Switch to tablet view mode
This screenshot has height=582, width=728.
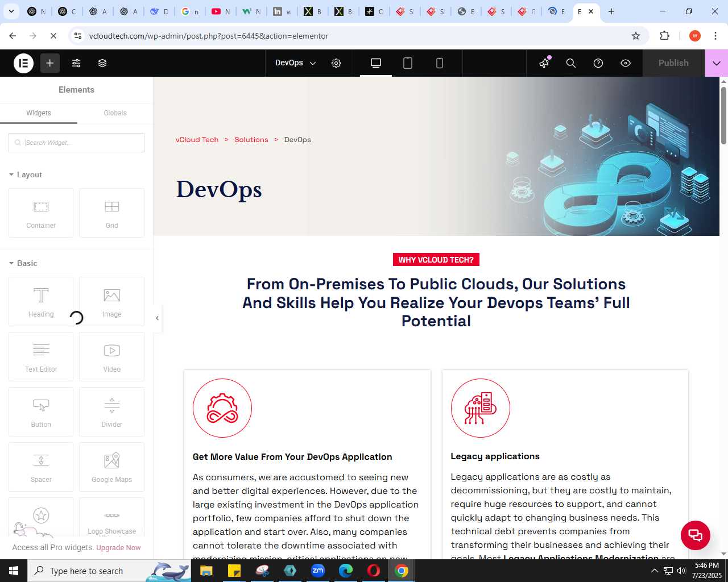coord(408,63)
